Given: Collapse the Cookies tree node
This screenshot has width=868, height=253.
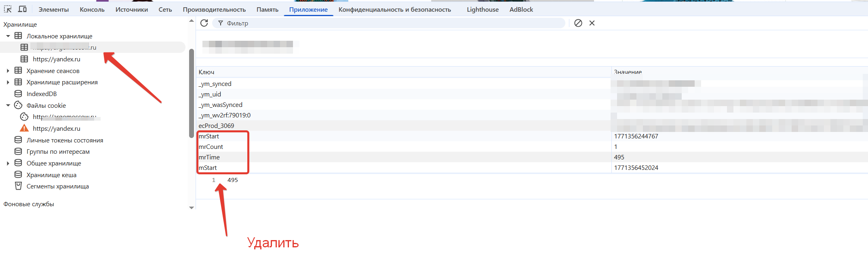Looking at the screenshot, I should 8,105.
